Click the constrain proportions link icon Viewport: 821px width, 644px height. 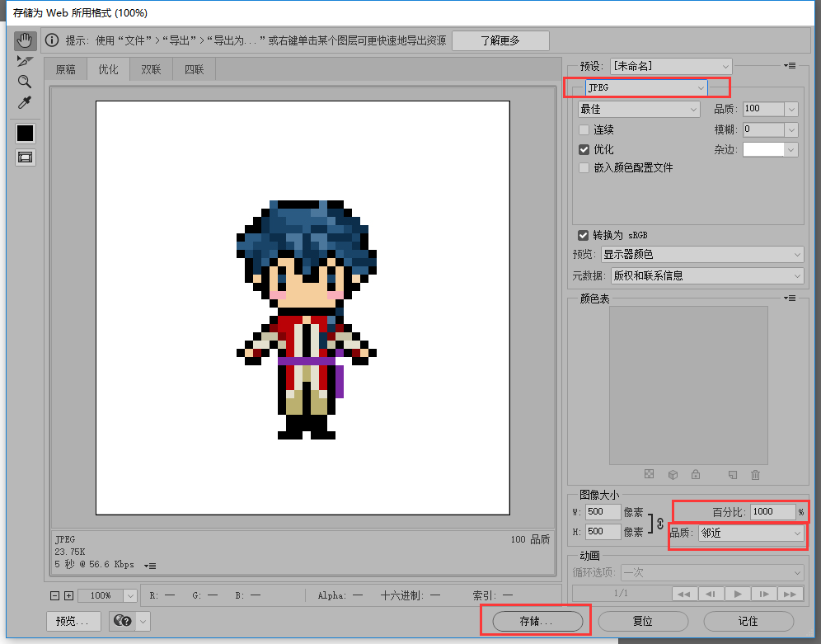pos(660,523)
